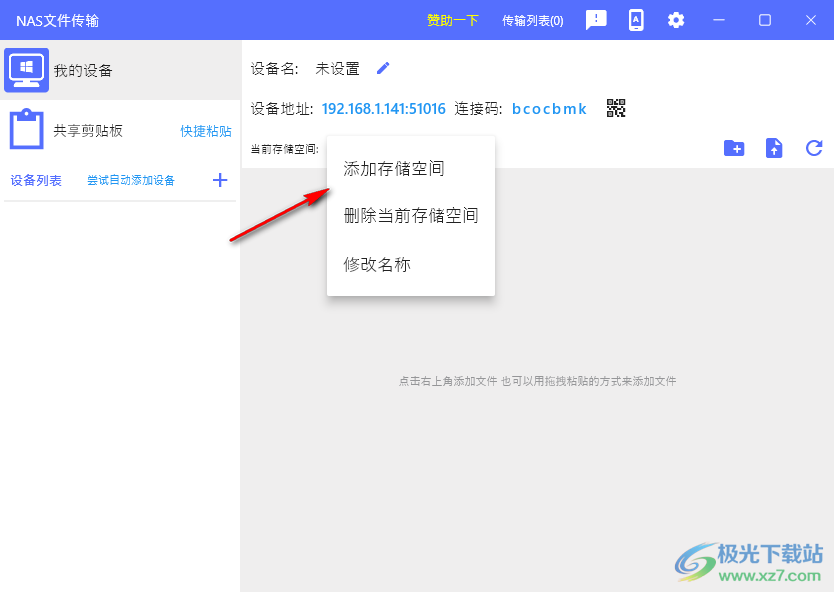Click 快捷粘贴 quick paste link

point(206,131)
